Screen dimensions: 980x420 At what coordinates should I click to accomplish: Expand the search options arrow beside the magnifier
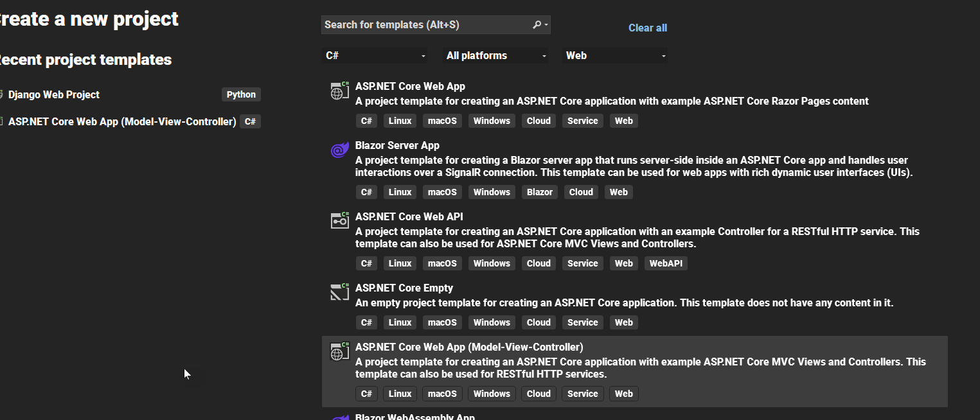[546, 25]
